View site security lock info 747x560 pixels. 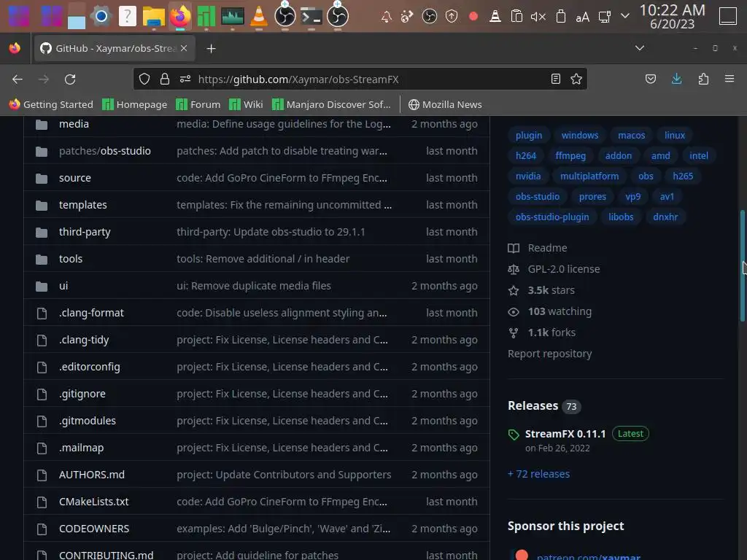tap(165, 79)
